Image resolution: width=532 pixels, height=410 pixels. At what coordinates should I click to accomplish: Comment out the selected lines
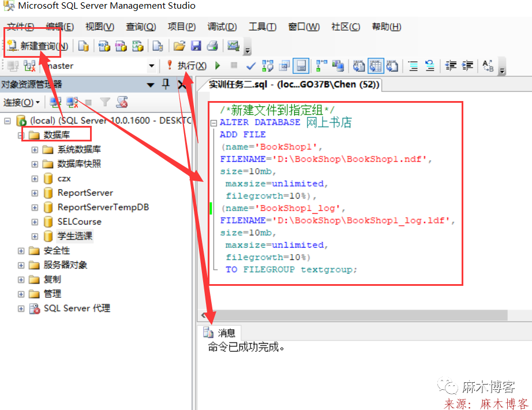(413, 66)
